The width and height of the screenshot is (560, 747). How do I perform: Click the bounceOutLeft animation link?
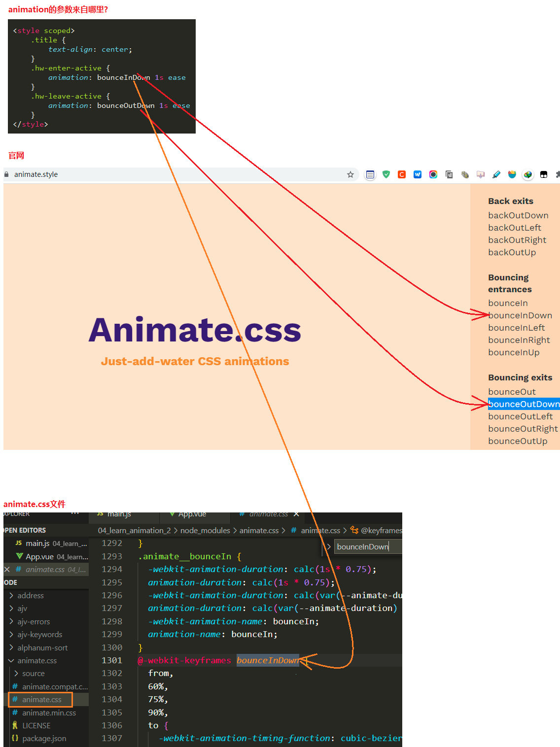point(521,416)
